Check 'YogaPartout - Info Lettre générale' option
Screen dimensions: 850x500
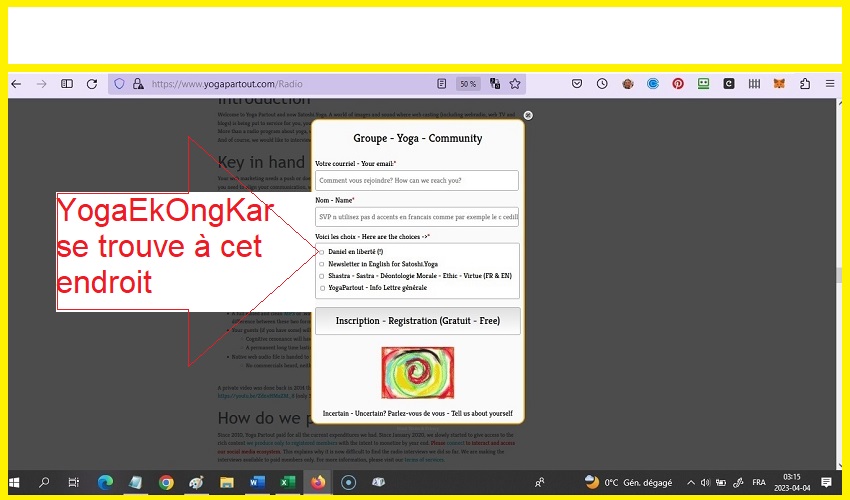click(x=321, y=288)
